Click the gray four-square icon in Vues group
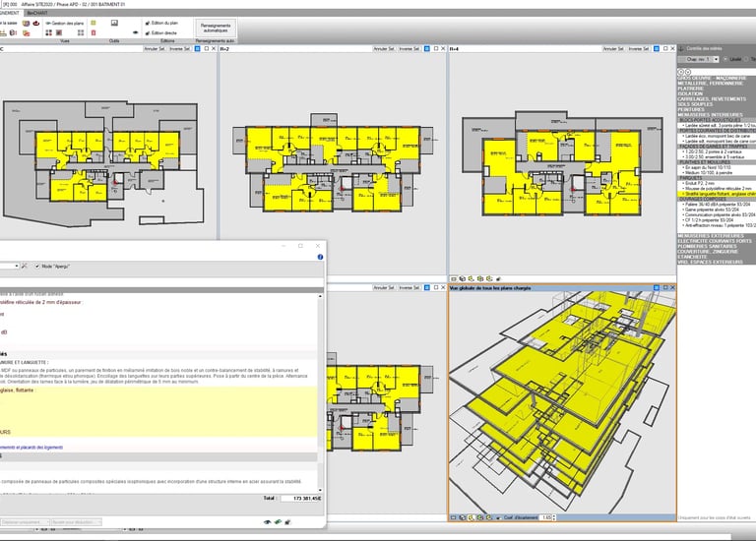Viewport: 756px width, 541px height. click(x=81, y=32)
